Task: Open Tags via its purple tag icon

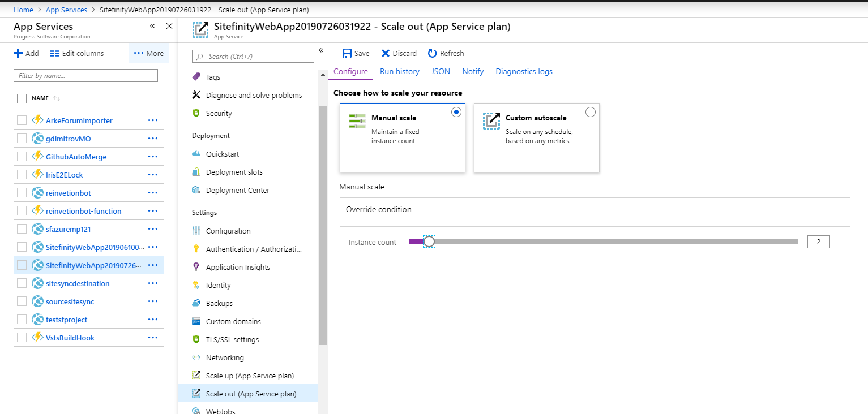Action: point(196,77)
